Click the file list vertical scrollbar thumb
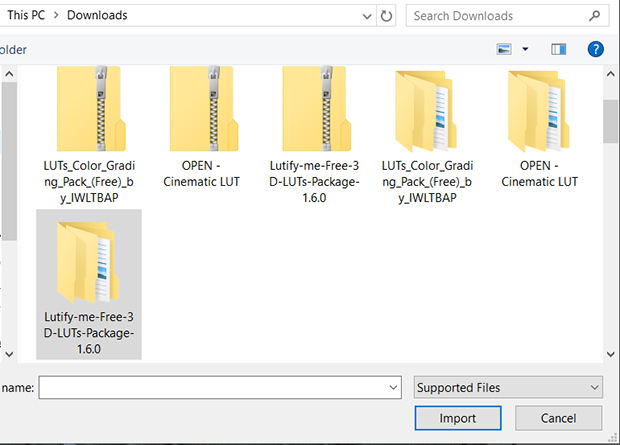This screenshot has height=445, width=620. click(611, 121)
